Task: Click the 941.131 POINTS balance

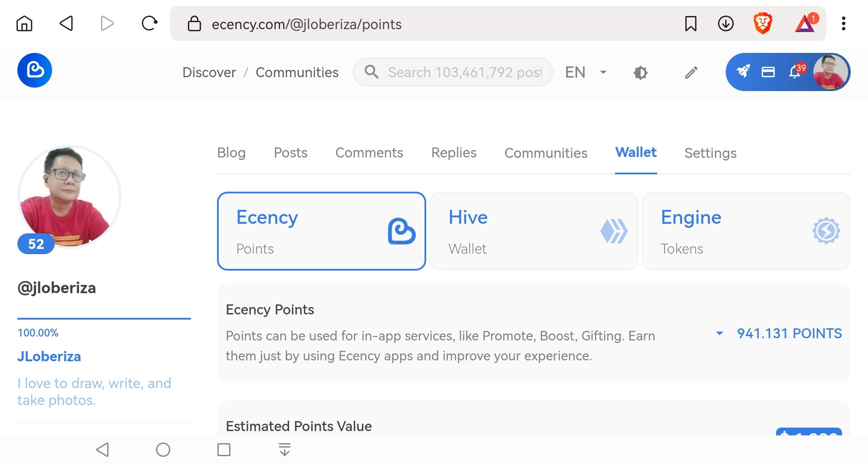Action: [x=789, y=333]
